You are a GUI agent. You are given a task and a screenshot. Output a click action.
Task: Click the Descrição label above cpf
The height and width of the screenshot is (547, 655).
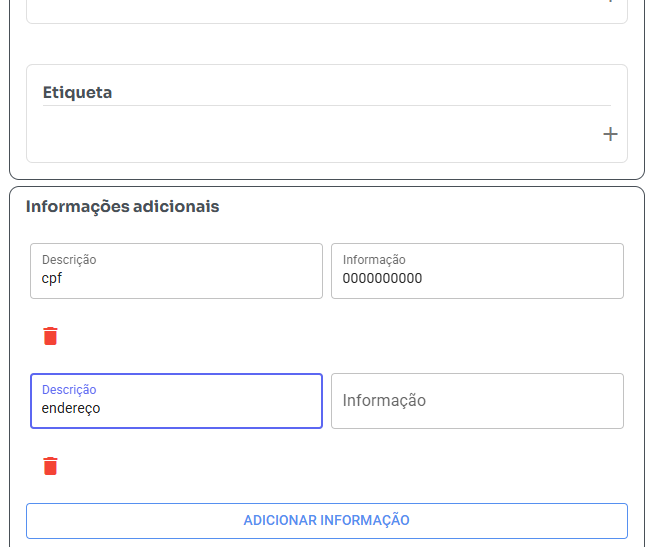pos(69,260)
